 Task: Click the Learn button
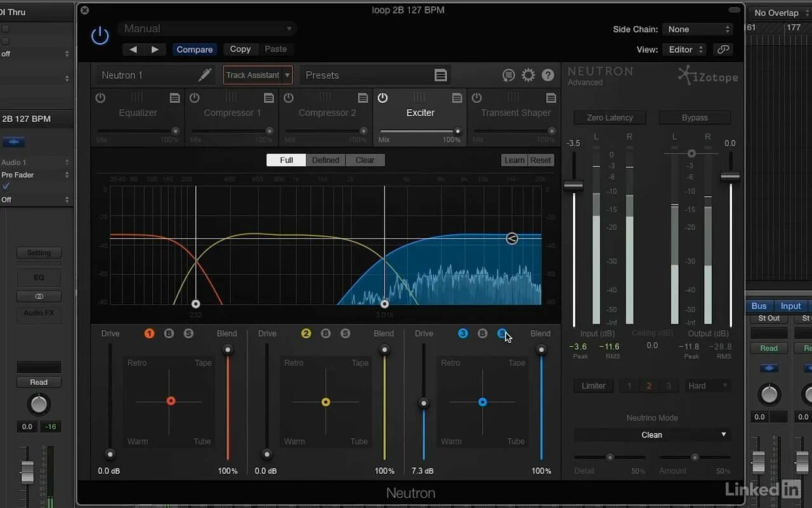coord(514,160)
